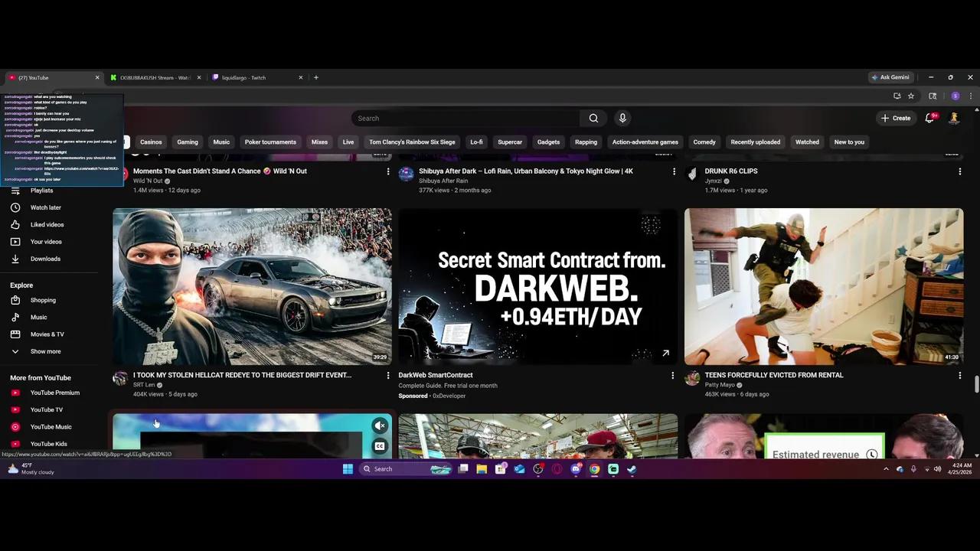Viewport: 980px width, 551px height.
Task: Open YouTube TV link
Action: [x=46, y=409]
